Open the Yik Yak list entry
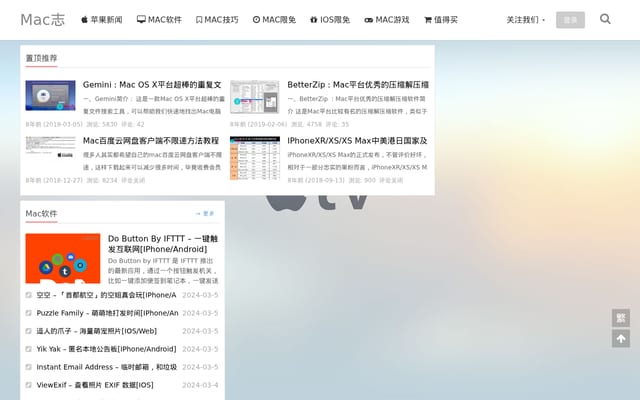This screenshot has height=400, width=640. pyautogui.click(x=106, y=349)
